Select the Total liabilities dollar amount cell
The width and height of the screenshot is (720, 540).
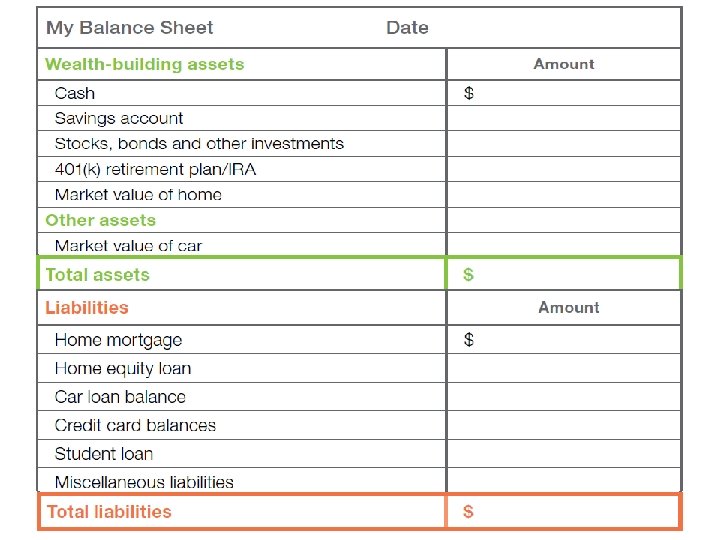[563, 512]
